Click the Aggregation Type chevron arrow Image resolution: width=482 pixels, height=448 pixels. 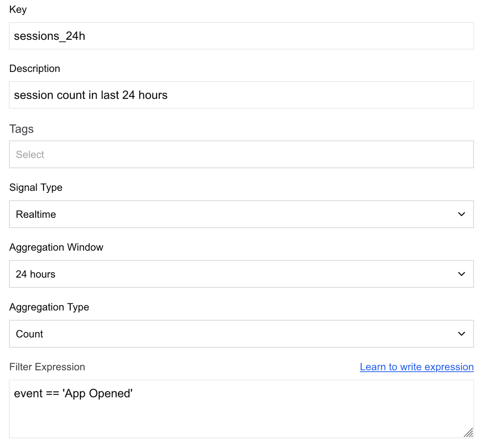[x=462, y=334]
